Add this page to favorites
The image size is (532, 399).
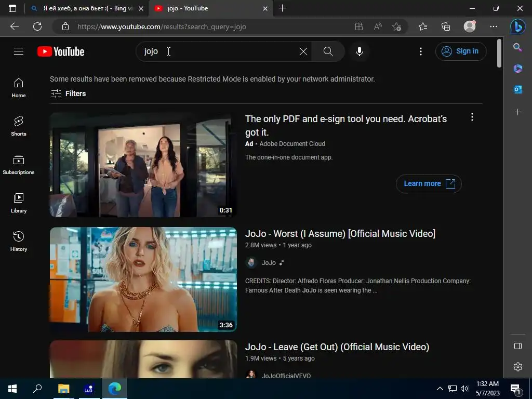tap(396, 26)
